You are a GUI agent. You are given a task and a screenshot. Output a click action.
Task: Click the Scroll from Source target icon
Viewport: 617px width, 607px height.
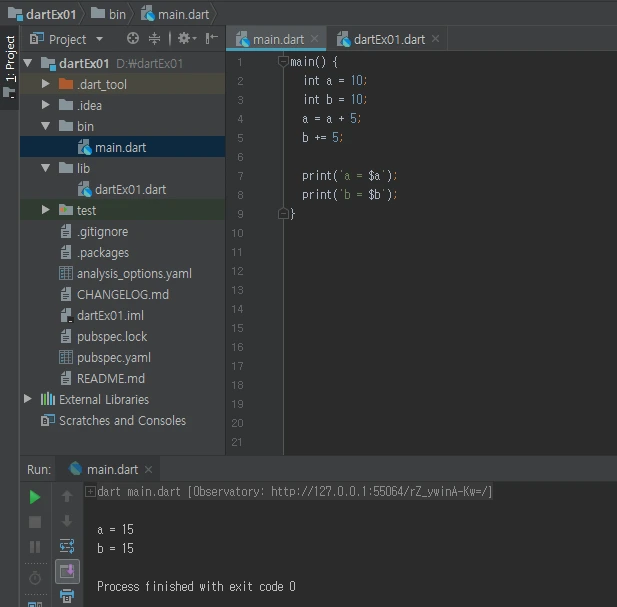(x=133, y=39)
